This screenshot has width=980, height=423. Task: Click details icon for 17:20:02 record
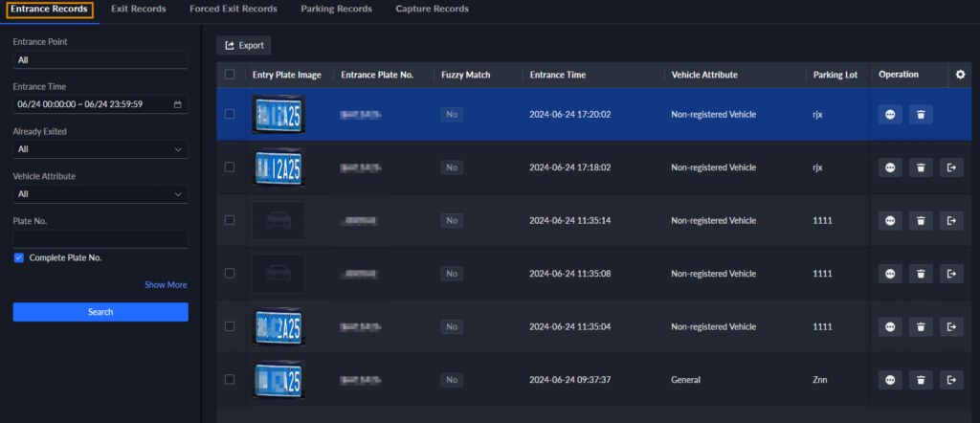(890, 115)
